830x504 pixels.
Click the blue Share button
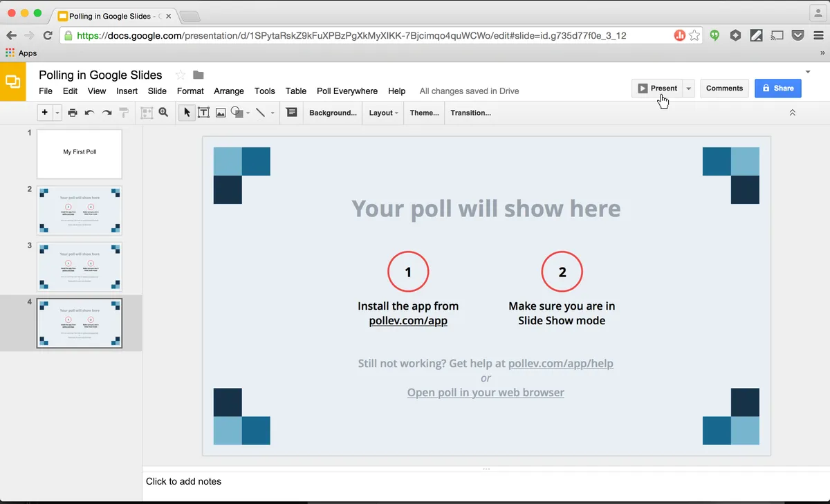coord(778,88)
